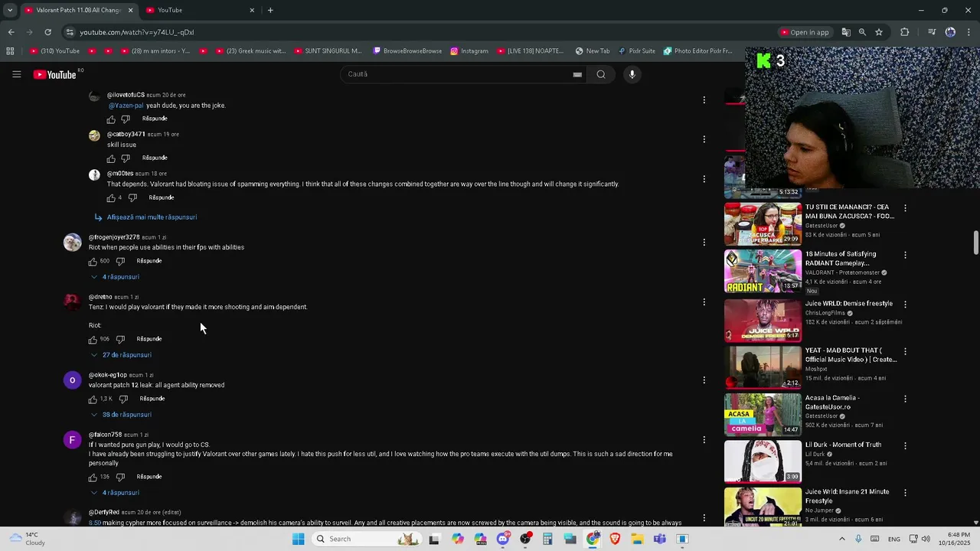Open browser extensions puzzle icon
This screenshot has width=980, height=551.
tap(905, 32)
